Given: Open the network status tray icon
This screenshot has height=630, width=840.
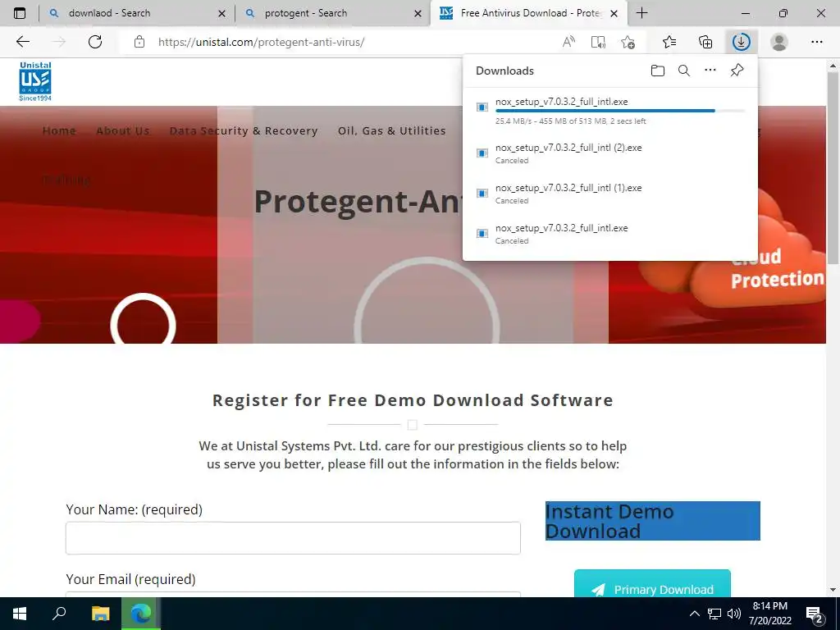Looking at the screenshot, I should pyautogui.click(x=714, y=614).
